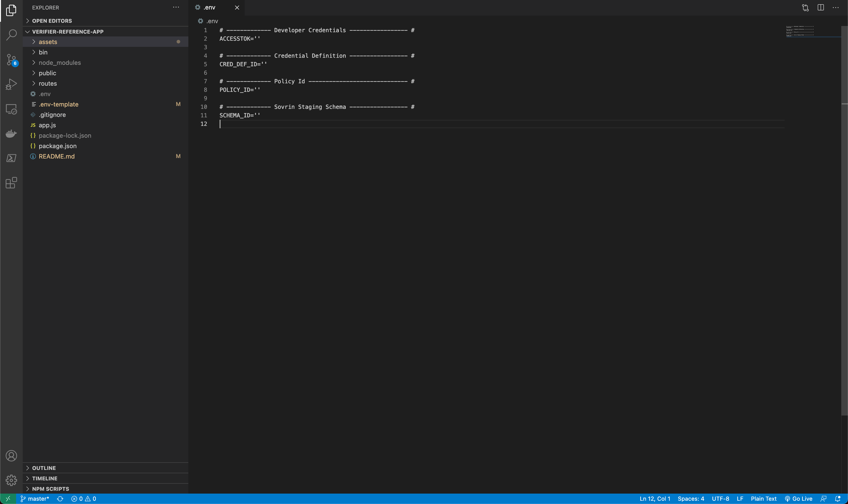Change indentation Spaces: 4
The width and height of the screenshot is (848, 504).
(691, 499)
